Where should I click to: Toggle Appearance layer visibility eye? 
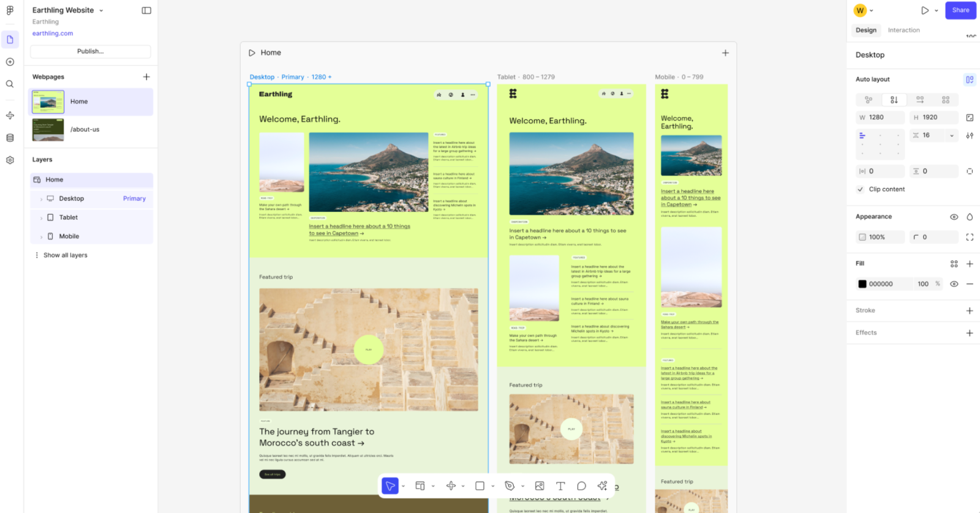[954, 217]
